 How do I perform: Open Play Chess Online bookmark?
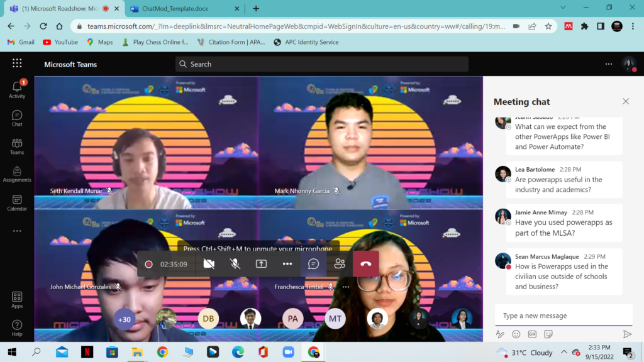point(155,42)
